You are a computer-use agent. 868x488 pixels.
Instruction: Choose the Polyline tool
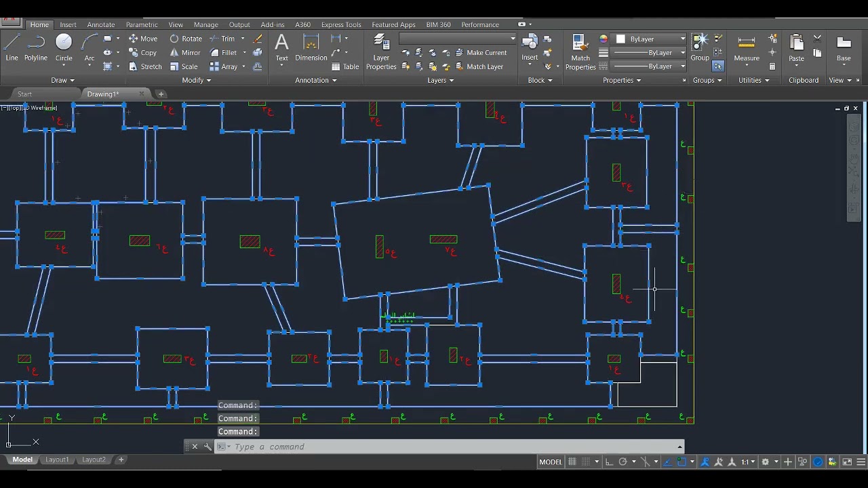click(x=36, y=47)
